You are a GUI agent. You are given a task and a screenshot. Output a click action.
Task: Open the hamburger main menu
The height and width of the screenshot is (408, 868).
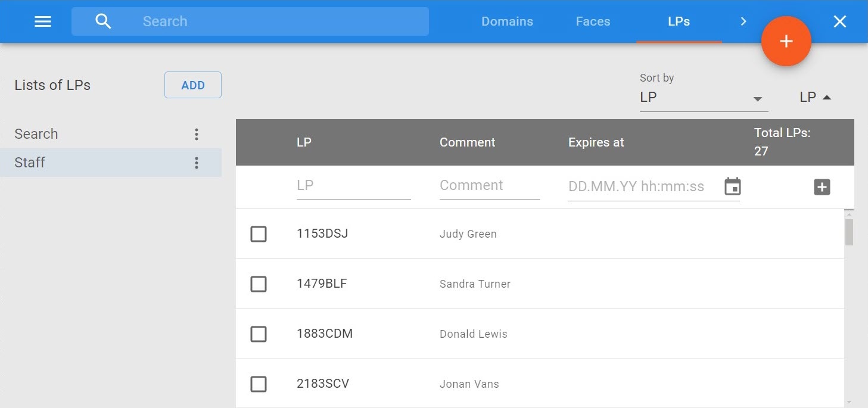(x=43, y=21)
